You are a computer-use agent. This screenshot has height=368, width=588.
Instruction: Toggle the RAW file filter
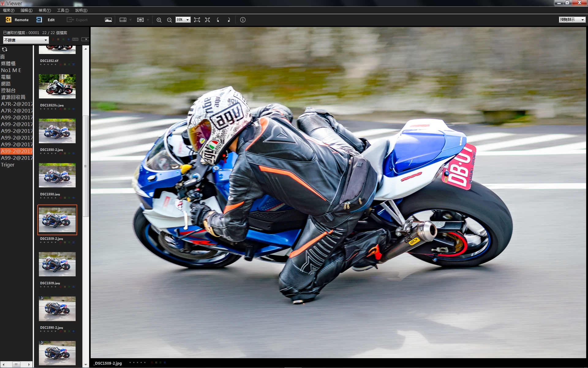pos(75,39)
